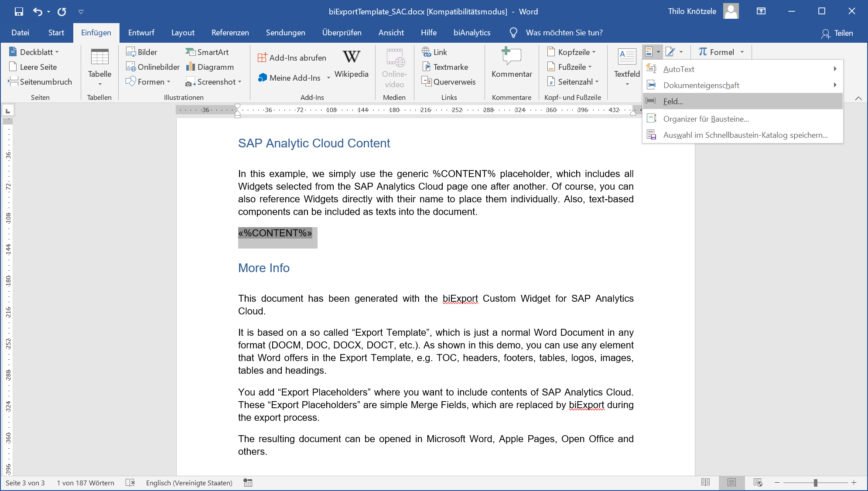Image resolution: width=868 pixels, height=491 pixels.
Task: Click the Signaturzeile signature icon
Action: (x=670, y=52)
